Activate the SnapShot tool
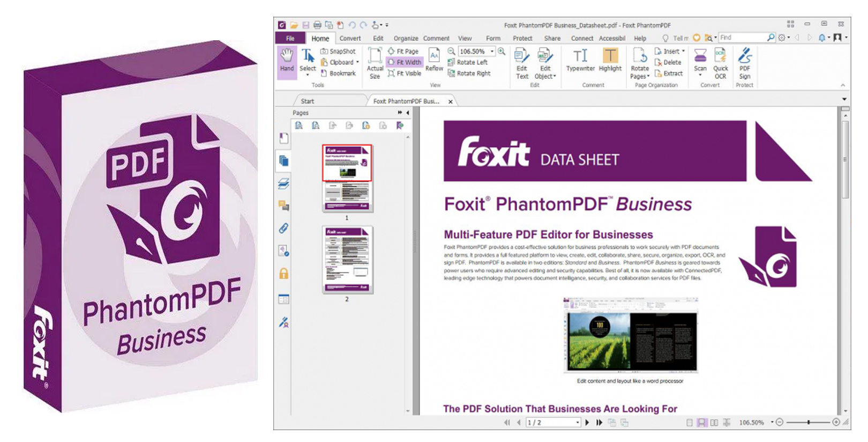868x442 pixels. 338,51
